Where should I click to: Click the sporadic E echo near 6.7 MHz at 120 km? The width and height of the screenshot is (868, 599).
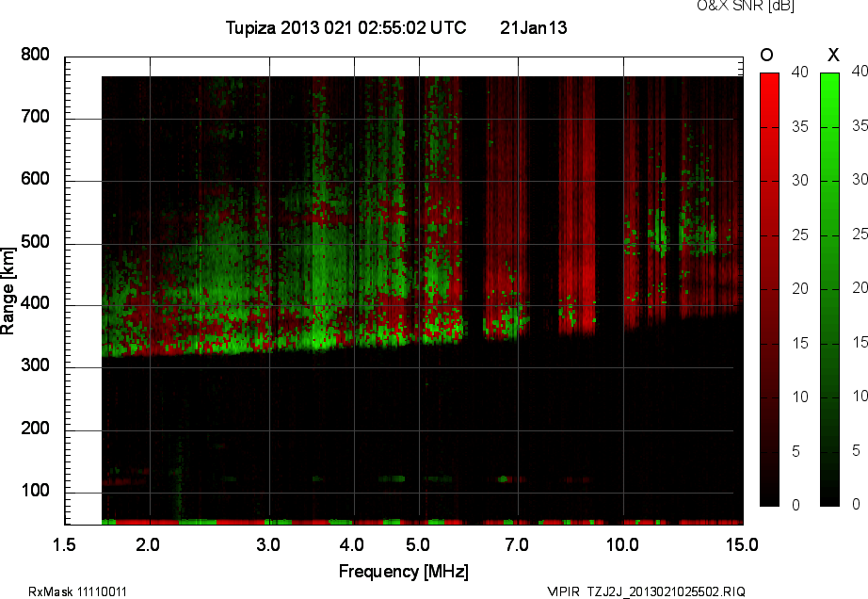[504, 478]
